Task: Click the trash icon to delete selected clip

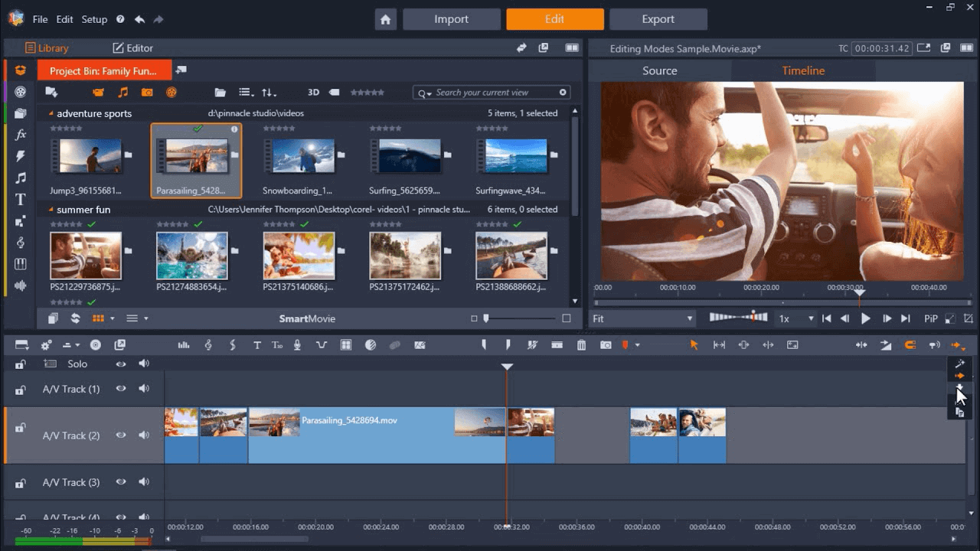Action: point(582,345)
